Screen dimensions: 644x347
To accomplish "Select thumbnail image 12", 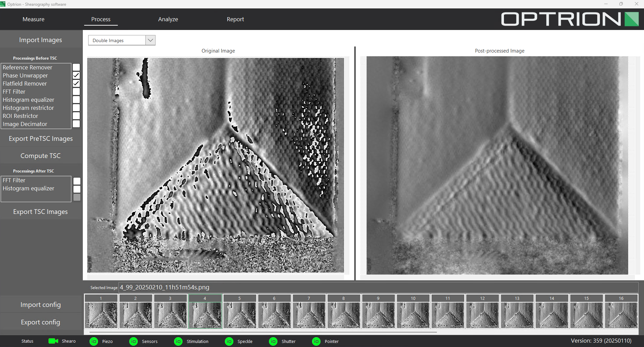I will click(482, 311).
